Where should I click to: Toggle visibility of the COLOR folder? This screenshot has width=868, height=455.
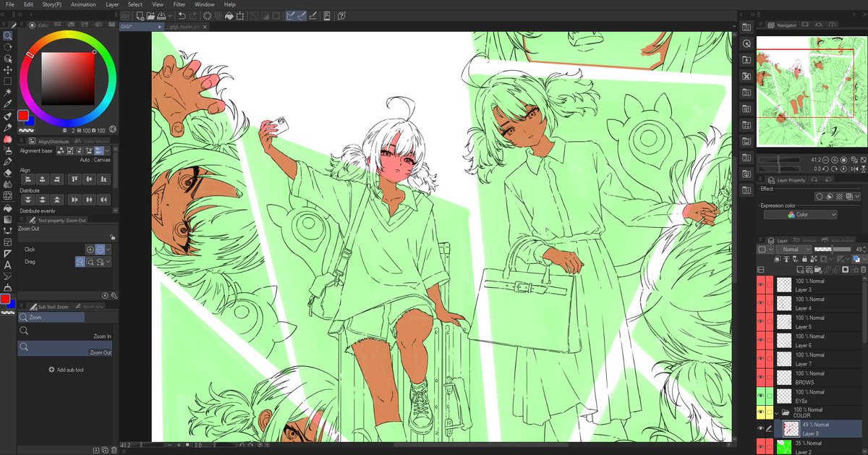point(760,412)
